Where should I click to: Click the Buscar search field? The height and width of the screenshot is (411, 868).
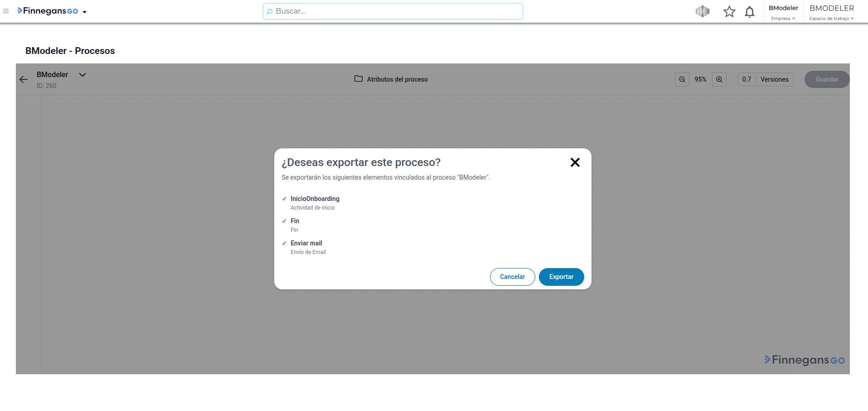393,11
